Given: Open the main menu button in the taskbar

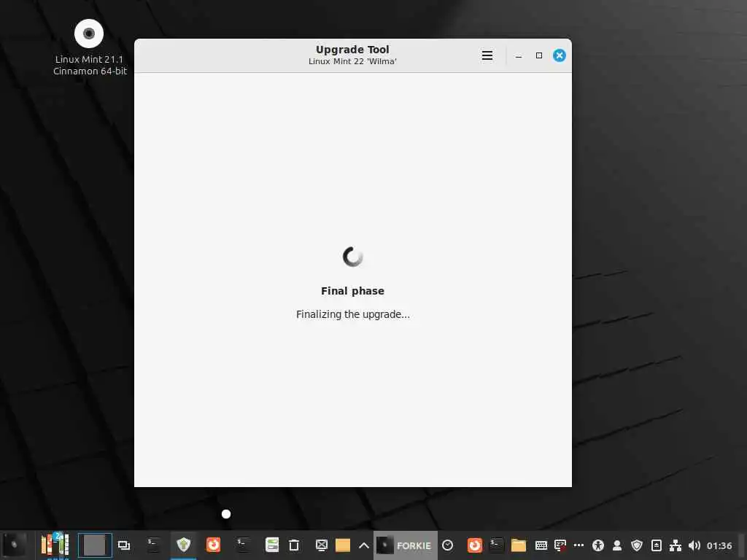Looking at the screenshot, I should (15, 545).
